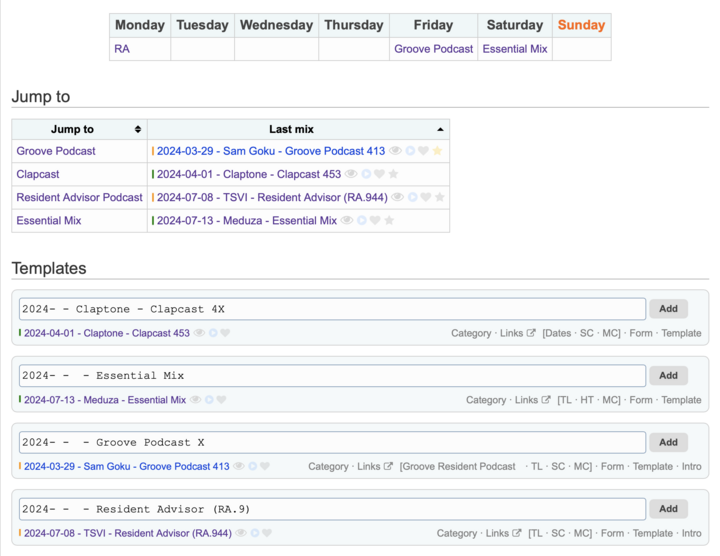Jump to Clapcast section link
The width and height of the screenshot is (720, 556).
(38, 174)
